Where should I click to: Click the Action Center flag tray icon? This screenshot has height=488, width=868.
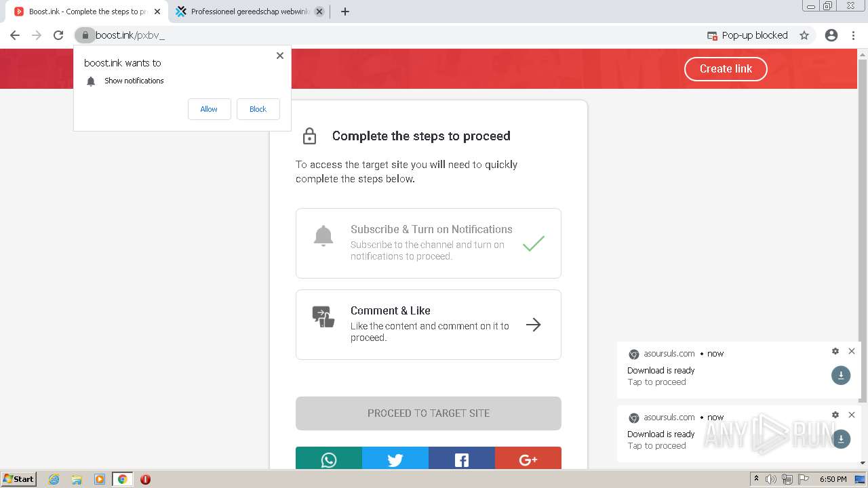[x=804, y=479]
